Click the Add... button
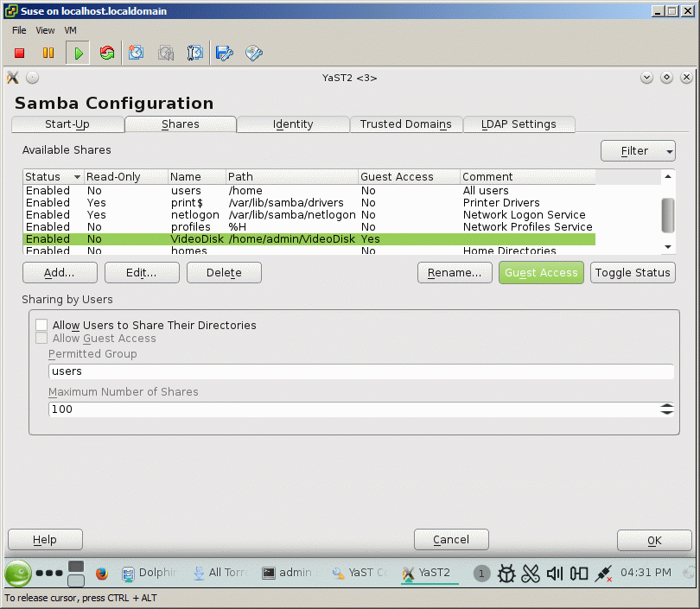 coord(60,273)
